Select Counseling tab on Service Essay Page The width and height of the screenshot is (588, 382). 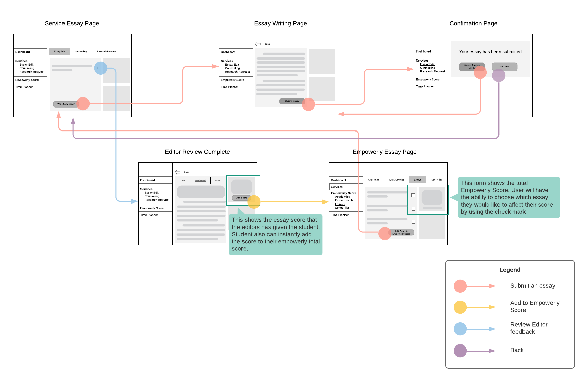click(x=81, y=51)
